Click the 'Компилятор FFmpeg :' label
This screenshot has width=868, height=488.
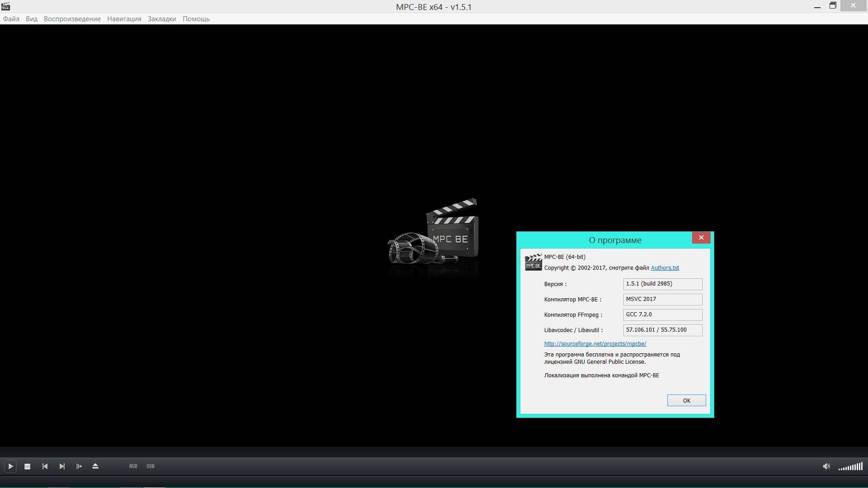pos(573,315)
